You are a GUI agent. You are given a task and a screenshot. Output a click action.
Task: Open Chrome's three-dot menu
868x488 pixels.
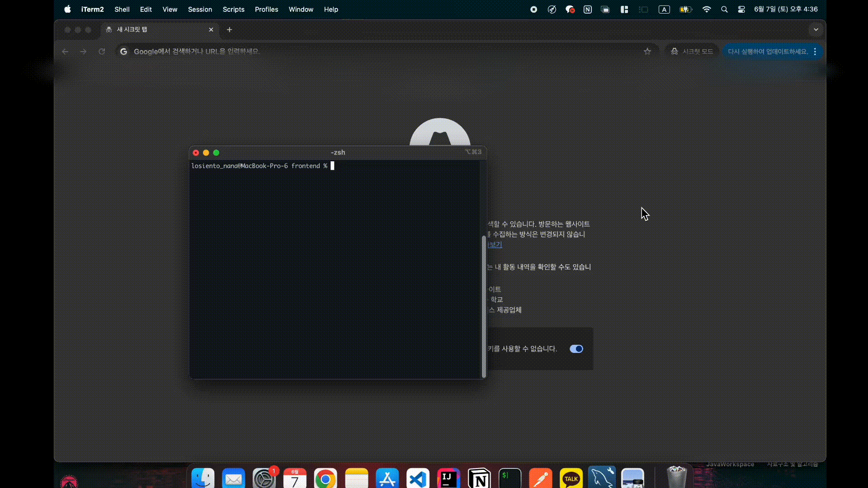(815, 52)
